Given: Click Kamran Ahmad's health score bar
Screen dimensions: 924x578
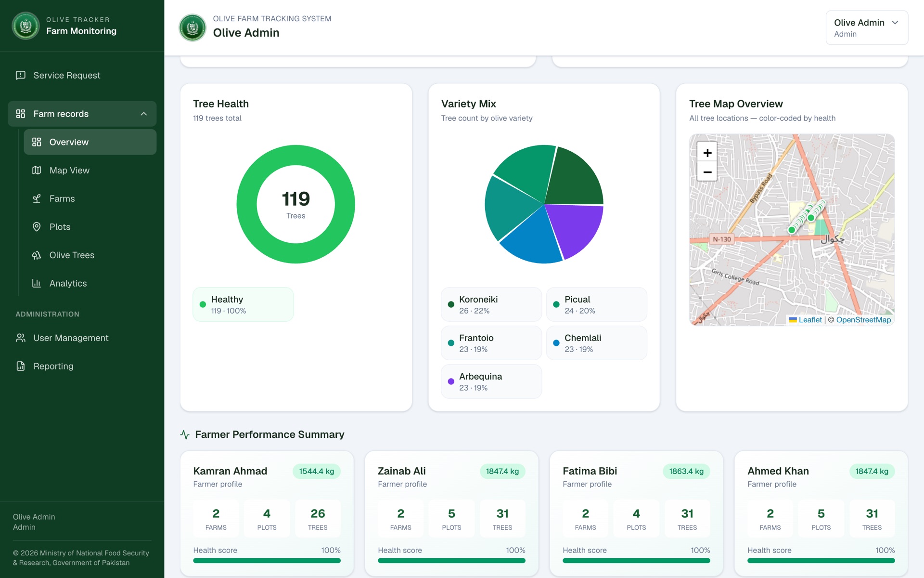Looking at the screenshot, I should click(267, 561).
